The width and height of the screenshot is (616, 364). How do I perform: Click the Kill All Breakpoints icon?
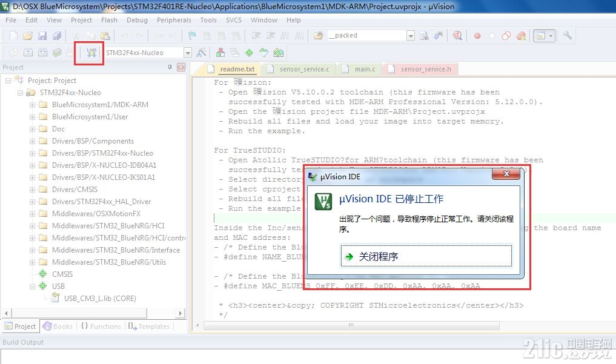pyautogui.click(x=522, y=36)
